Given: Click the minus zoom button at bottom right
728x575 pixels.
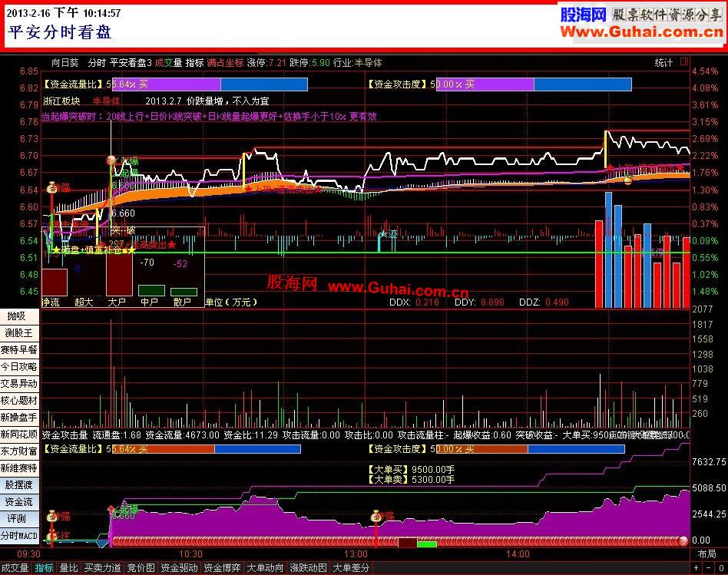Looking at the screenshot, I should [x=709, y=568].
